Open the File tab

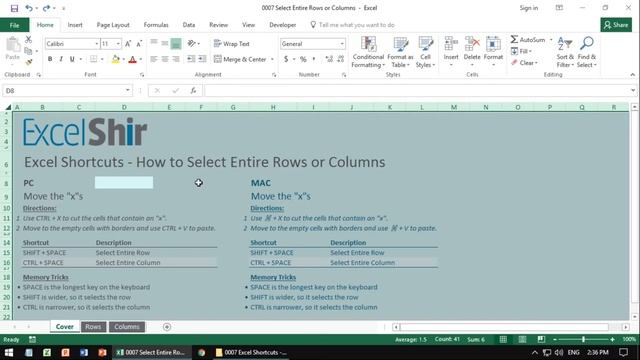click(x=14, y=25)
